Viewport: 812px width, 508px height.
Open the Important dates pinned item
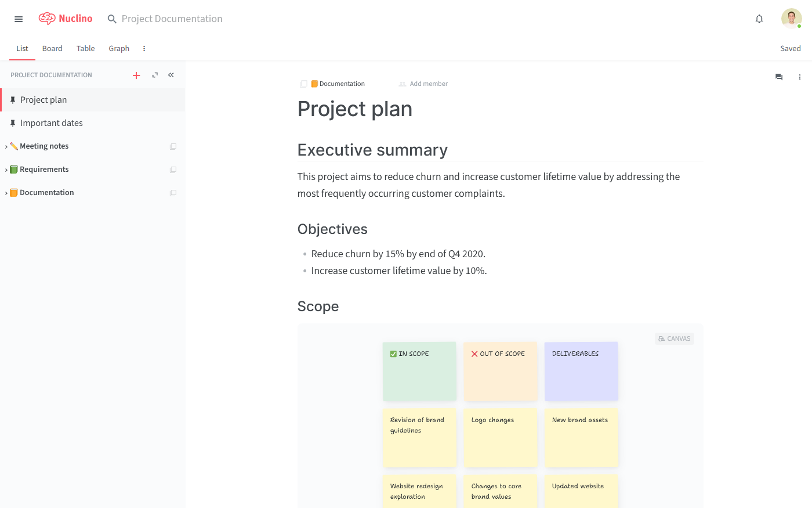pos(51,123)
